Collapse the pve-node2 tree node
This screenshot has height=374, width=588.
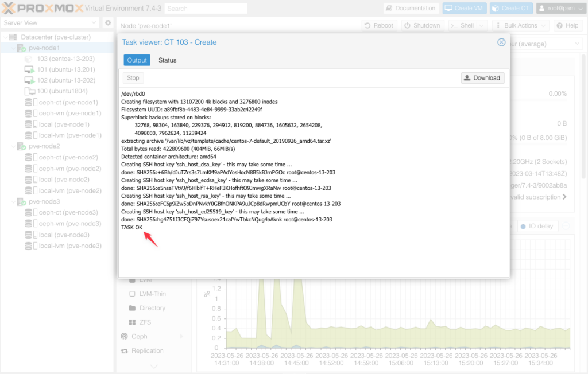point(14,146)
